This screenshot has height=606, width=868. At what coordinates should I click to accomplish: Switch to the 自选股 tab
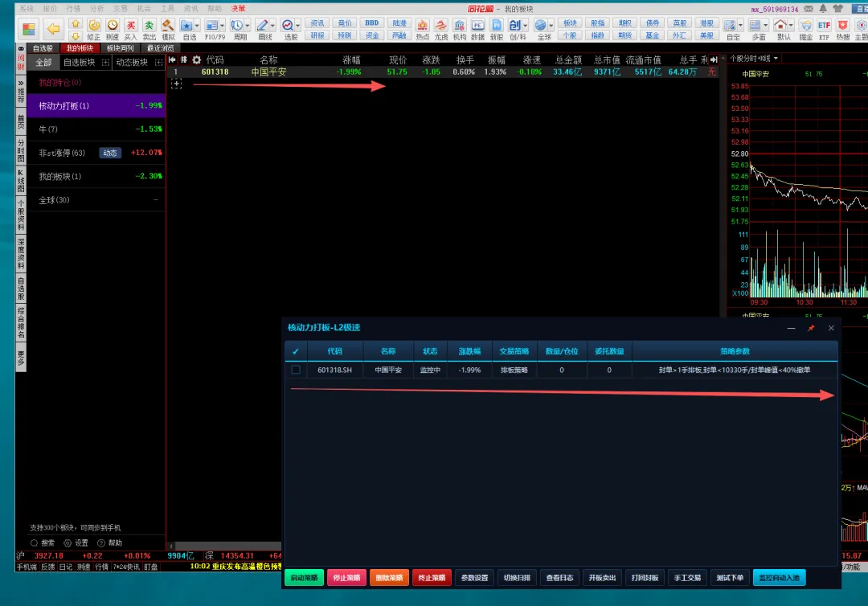(x=43, y=48)
